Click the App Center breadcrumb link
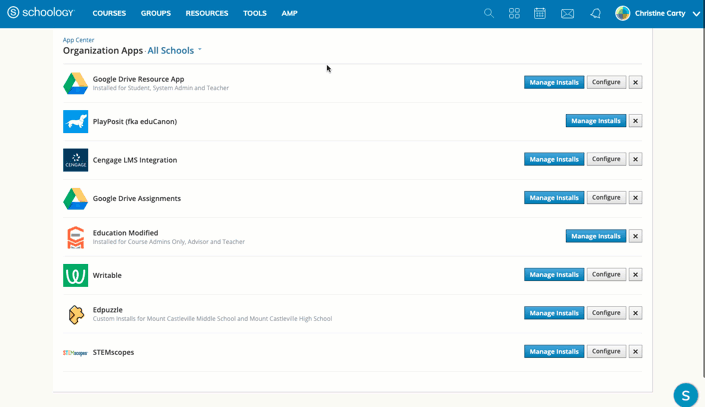The width and height of the screenshot is (705, 407). (x=78, y=40)
